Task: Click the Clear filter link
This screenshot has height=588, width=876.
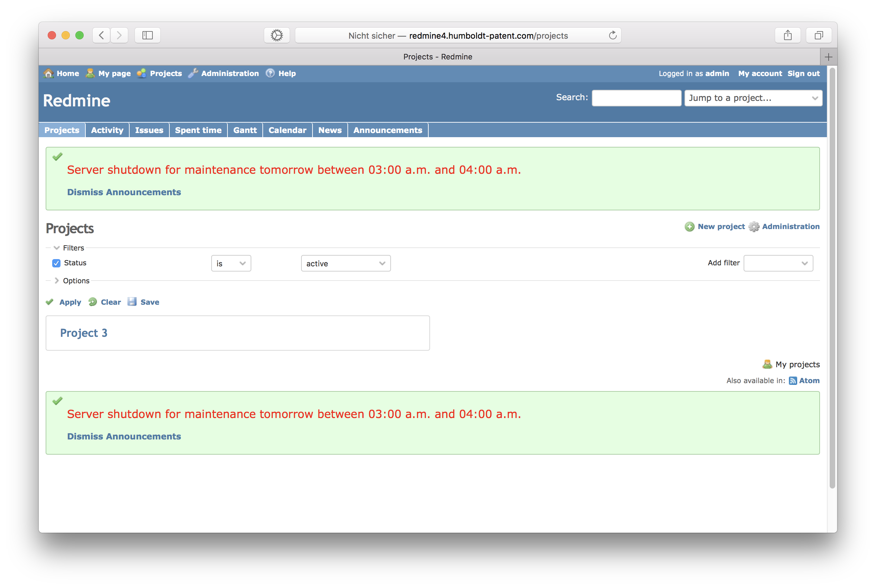Action: click(111, 302)
